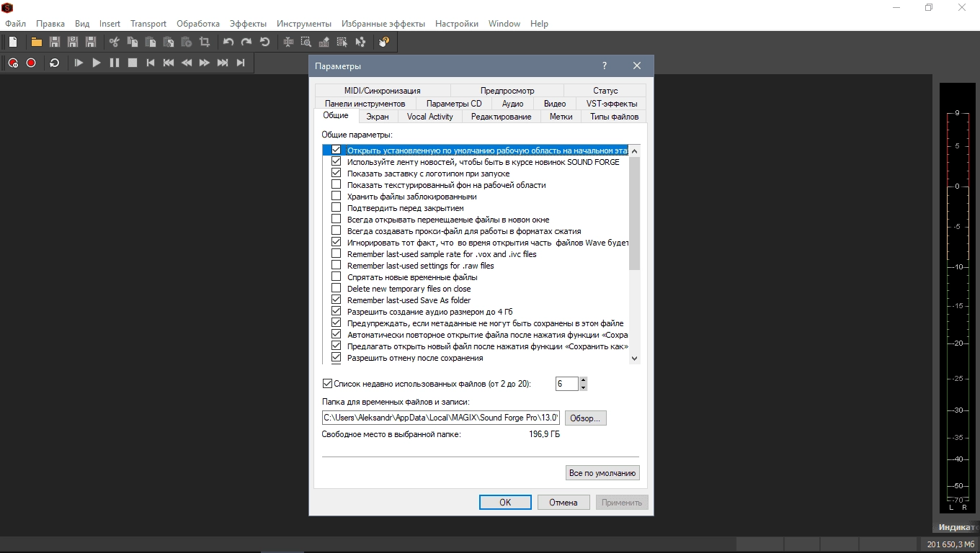Viewport: 980px width, 553px height.
Task: Select the Pencil tool icon
Action: pos(324,42)
